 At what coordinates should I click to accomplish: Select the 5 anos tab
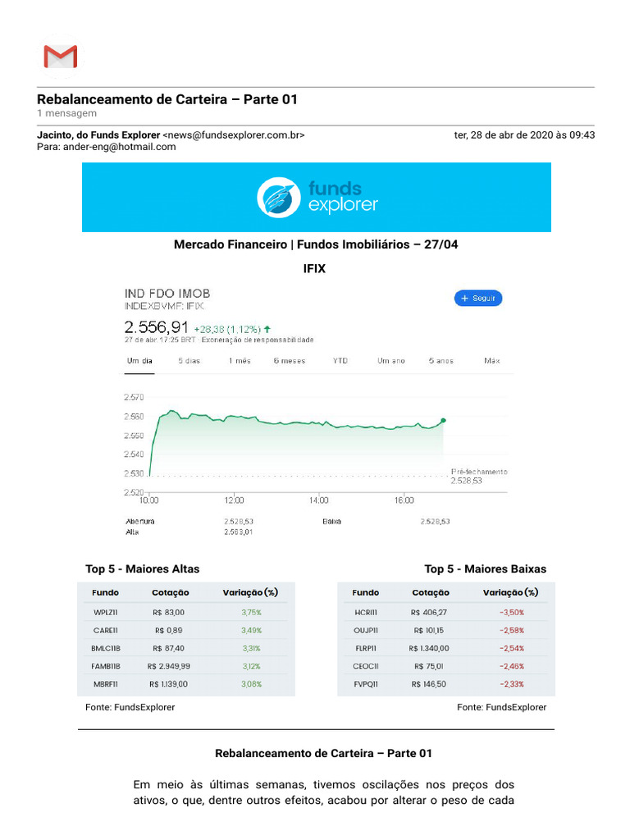coord(441,361)
